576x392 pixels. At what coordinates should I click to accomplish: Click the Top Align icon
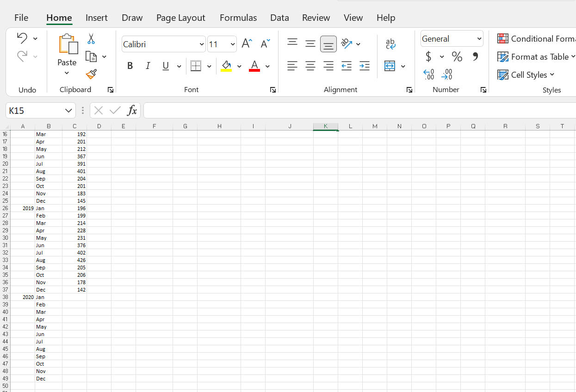[x=292, y=43]
